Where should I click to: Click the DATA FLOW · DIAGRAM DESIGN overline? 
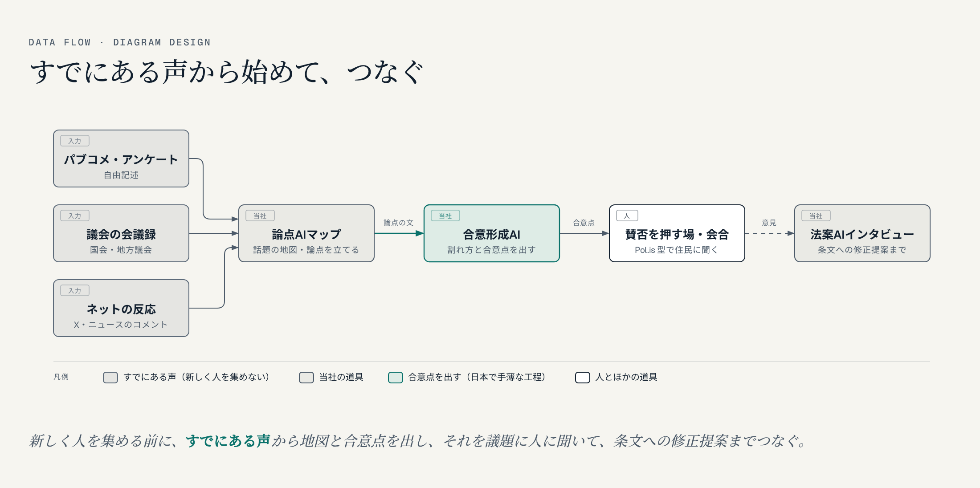click(x=120, y=42)
